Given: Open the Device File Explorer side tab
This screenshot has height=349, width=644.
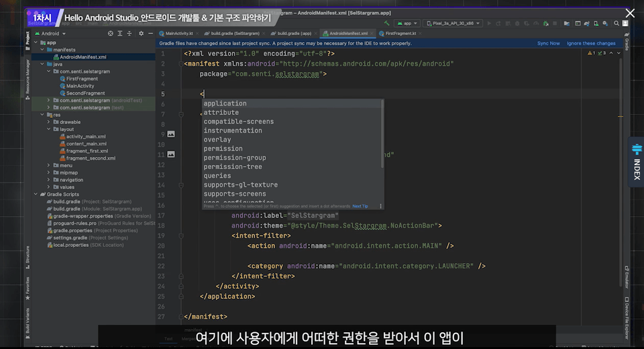Looking at the screenshot, I should point(627,317).
